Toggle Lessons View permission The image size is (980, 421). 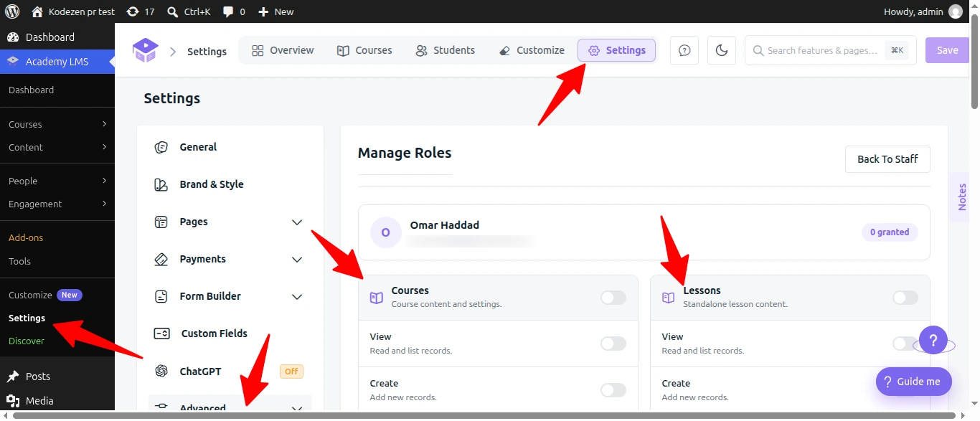point(904,344)
